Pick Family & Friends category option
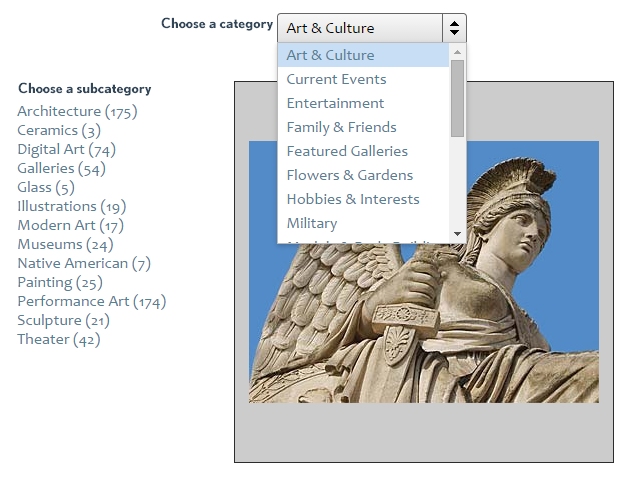The image size is (626, 478). [x=363, y=127]
